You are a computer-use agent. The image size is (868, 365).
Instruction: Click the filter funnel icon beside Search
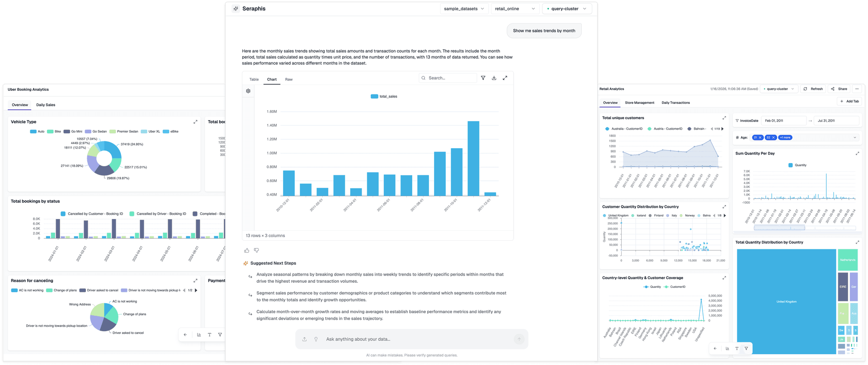483,78
